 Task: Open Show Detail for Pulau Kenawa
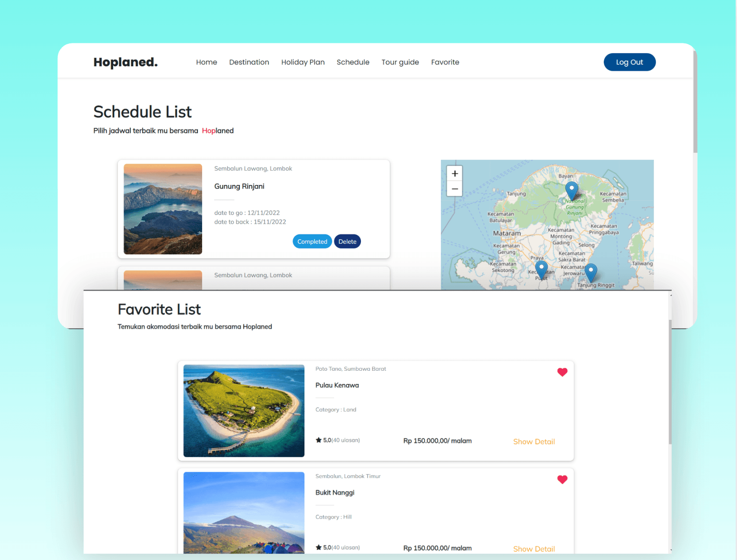(534, 441)
